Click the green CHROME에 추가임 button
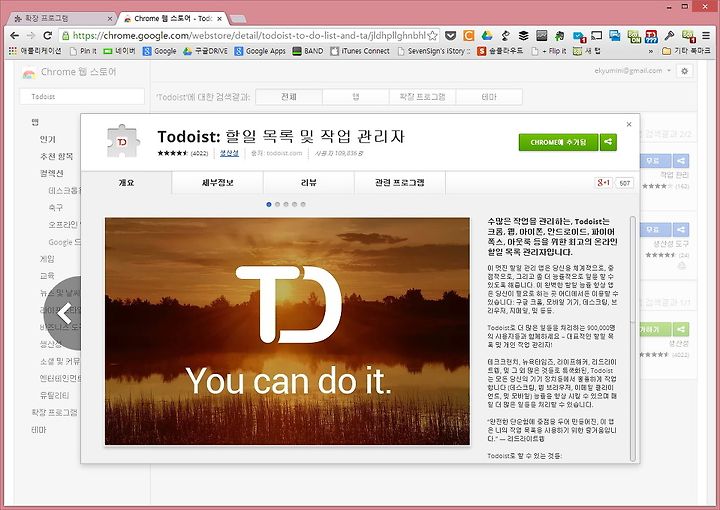Viewport: 720px width, 510px height. (x=558, y=142)
